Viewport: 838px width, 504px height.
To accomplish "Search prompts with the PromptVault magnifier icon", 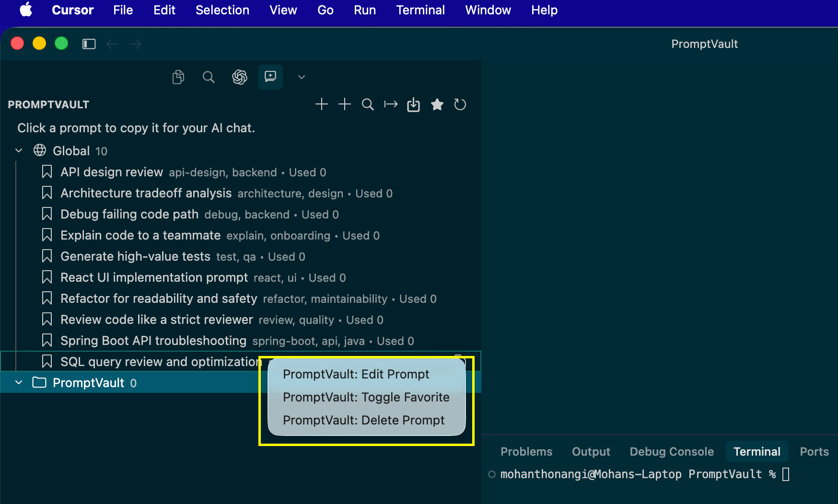I will pos(368,104).
